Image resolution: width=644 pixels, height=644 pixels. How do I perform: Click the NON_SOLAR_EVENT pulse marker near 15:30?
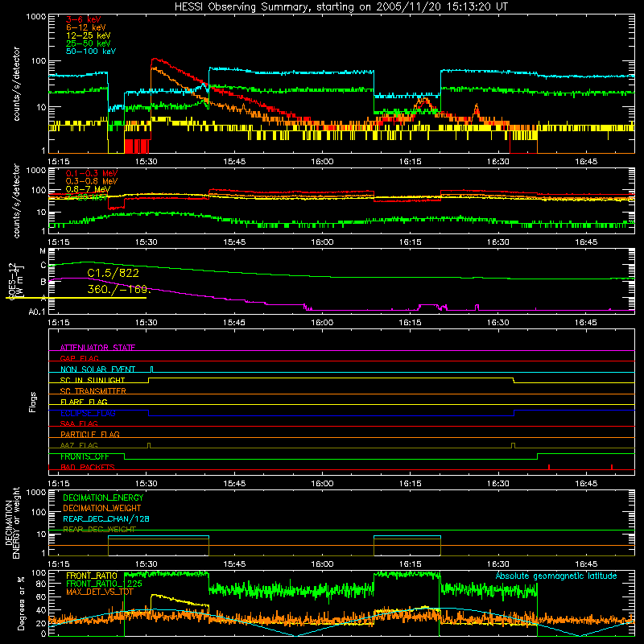pos(152,369)
